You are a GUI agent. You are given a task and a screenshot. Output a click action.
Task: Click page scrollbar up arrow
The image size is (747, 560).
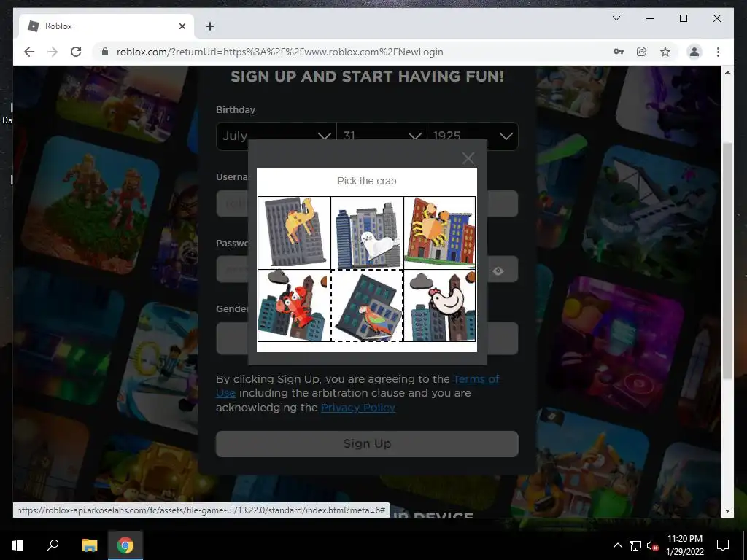pos(727,72)
